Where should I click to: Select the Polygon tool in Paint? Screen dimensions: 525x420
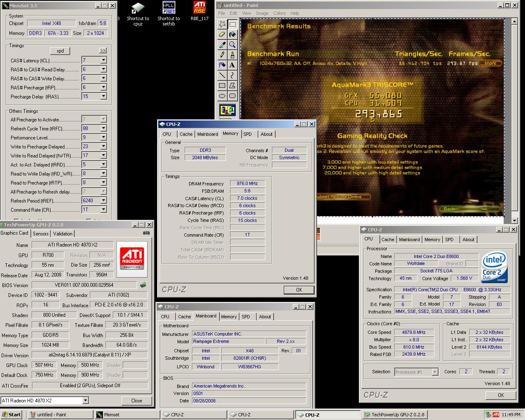click(232, 86)
